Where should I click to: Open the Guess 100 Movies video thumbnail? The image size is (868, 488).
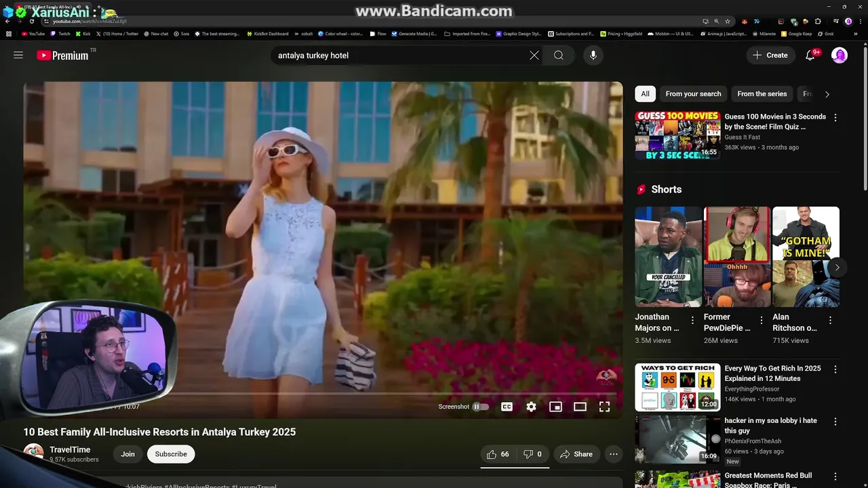coord(677,136)
